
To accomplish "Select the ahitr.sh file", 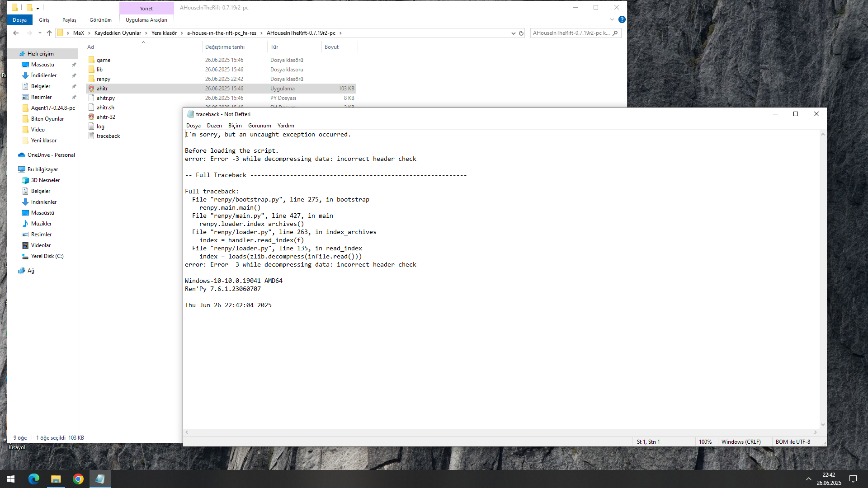I will (105, 108).
